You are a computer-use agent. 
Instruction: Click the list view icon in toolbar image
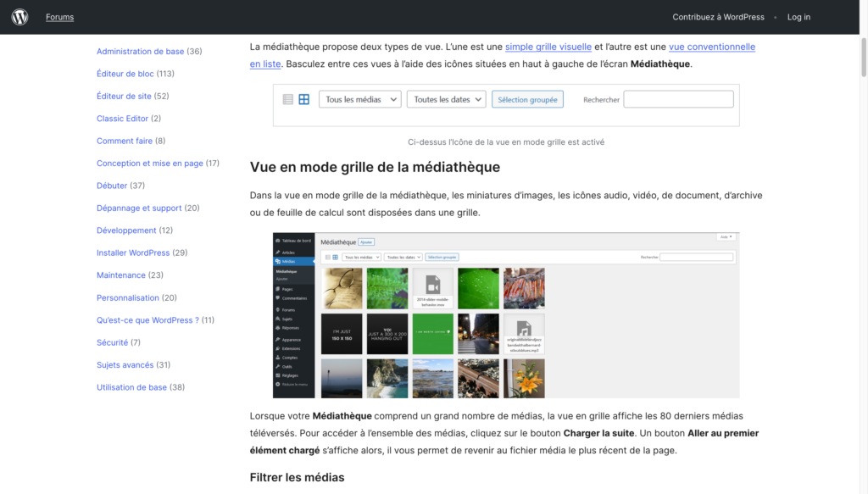click(288, 100)
